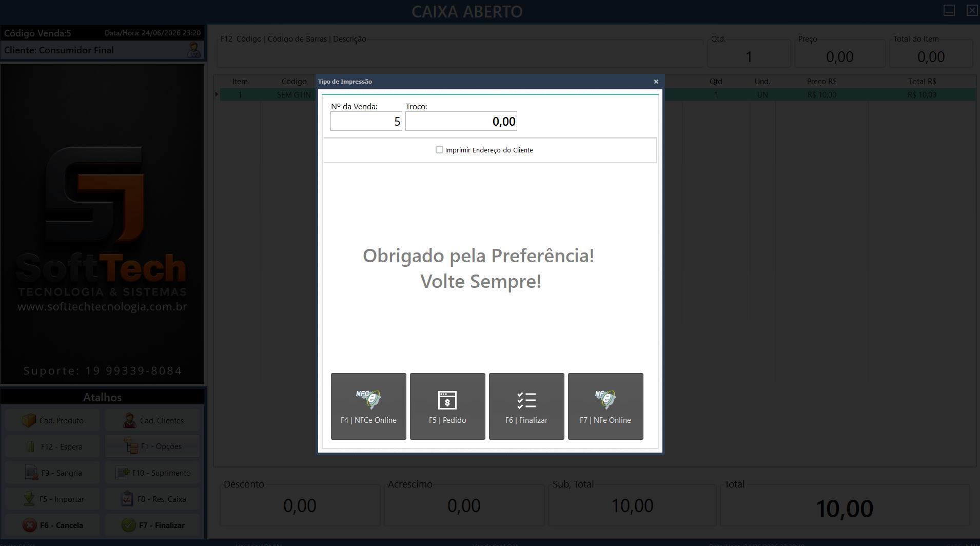This screenshot has height=546, width=980.
Task: Click the Pedido receipt dollar icon
Action: tap(447, 400)
